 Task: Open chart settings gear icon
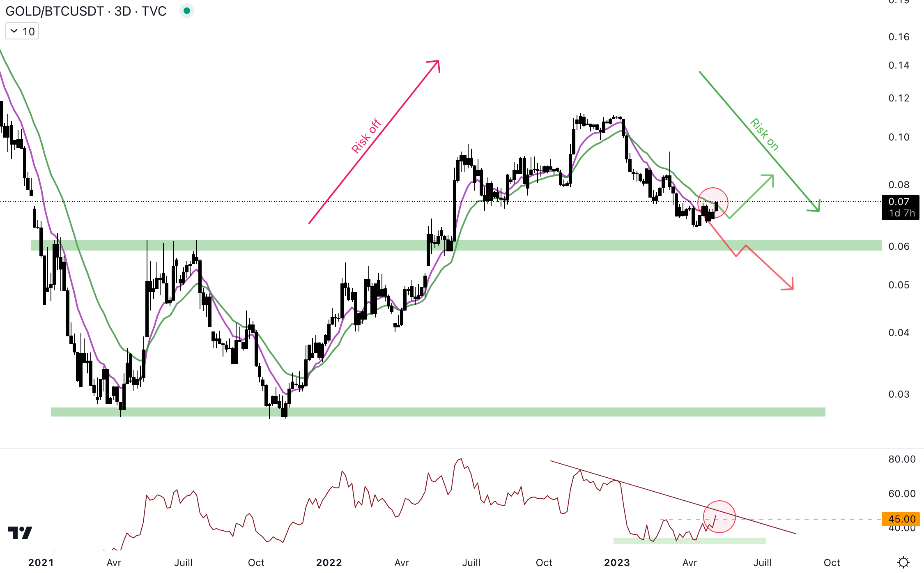pos(903,562)
